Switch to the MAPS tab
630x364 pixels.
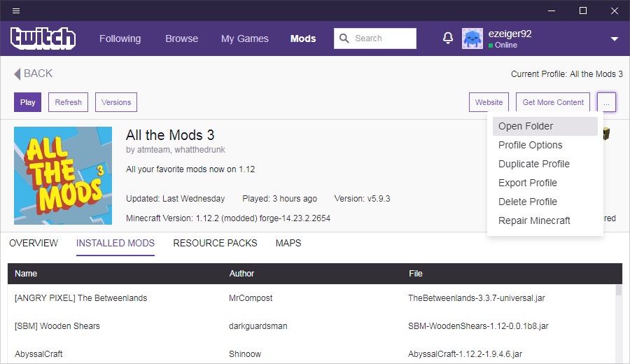pos(288,243)
